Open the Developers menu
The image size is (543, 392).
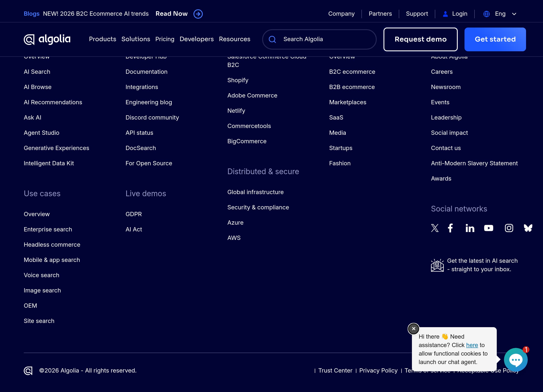[x=197, y=39]
